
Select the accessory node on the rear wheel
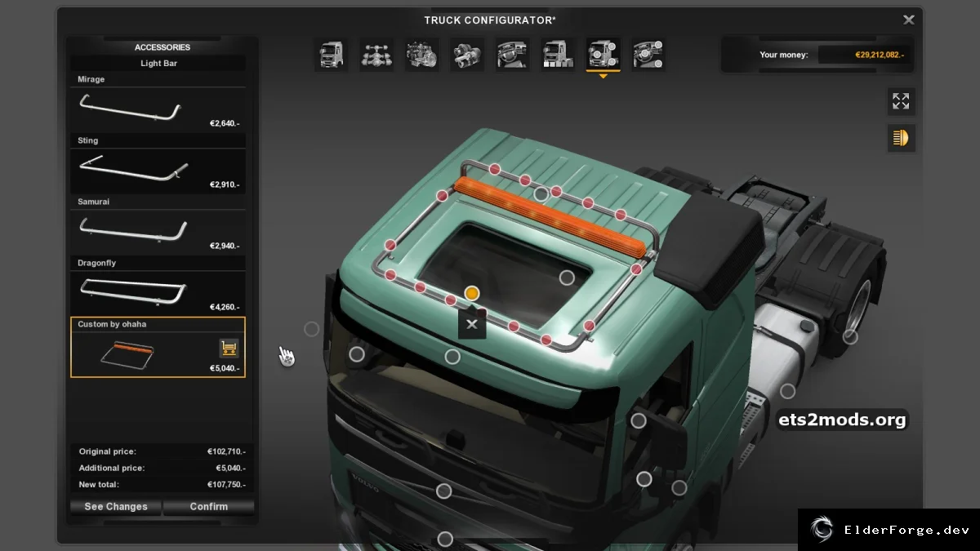pos(850,336)
